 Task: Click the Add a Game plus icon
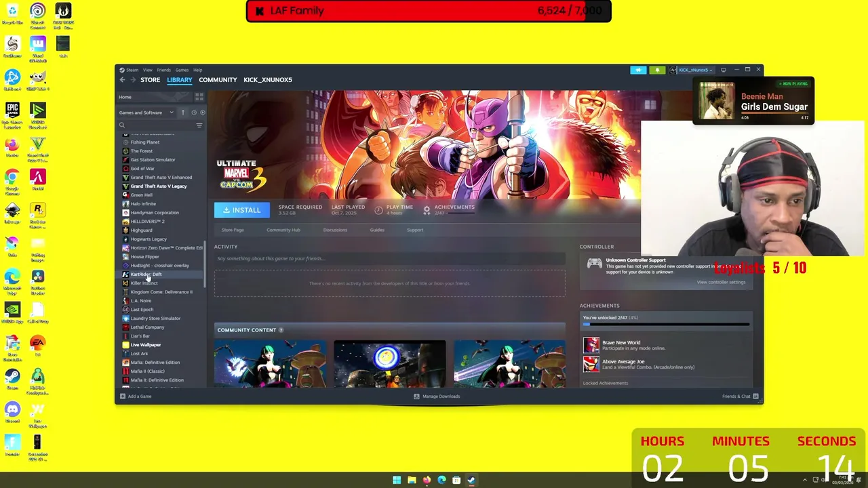pos(123,396)
